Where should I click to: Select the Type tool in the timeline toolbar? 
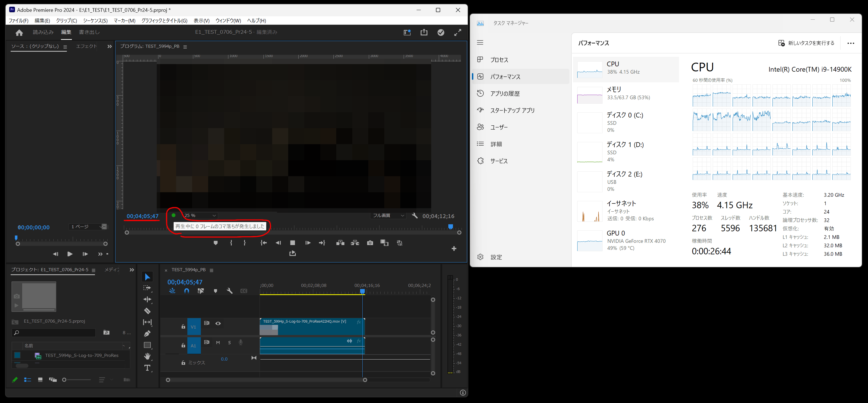pos(147,368)
